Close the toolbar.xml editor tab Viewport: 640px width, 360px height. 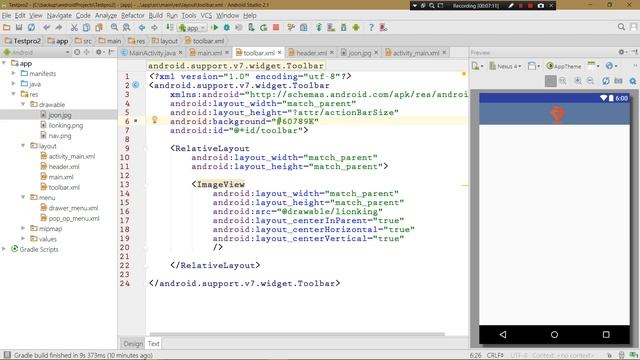pyautogui.click(x=280, y=52)
